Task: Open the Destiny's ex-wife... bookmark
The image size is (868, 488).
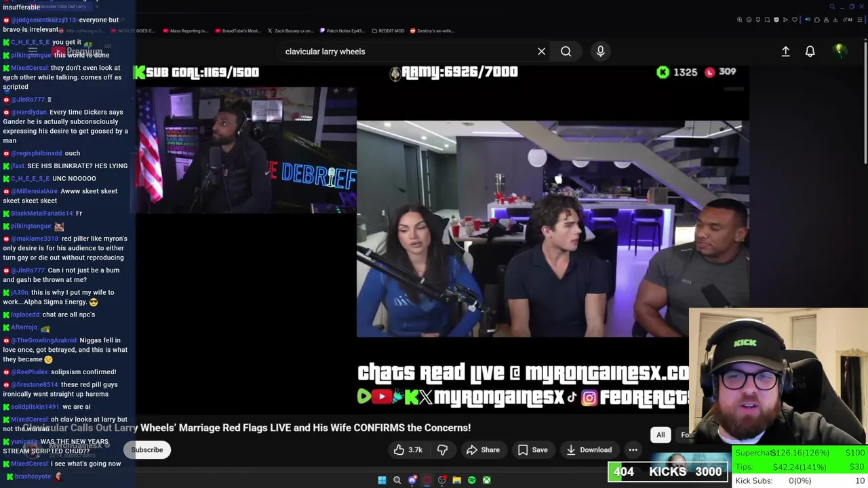Action: click(433, 30)
